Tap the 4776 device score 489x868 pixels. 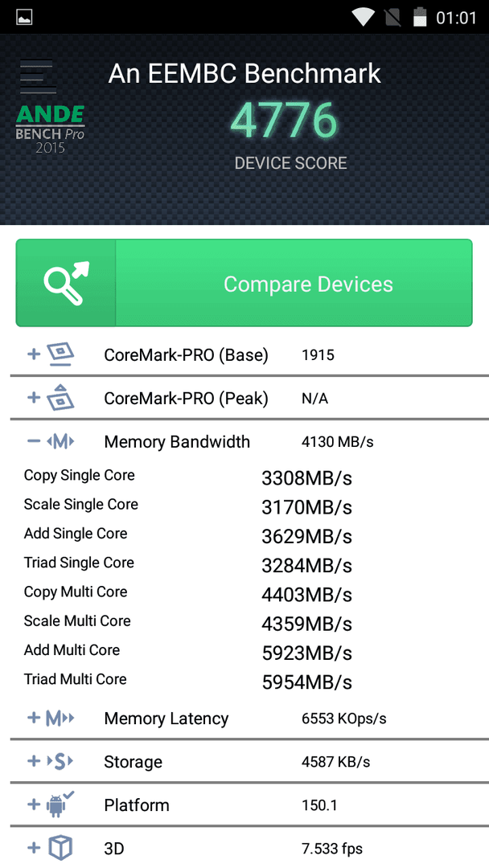(x=284, y=121)
